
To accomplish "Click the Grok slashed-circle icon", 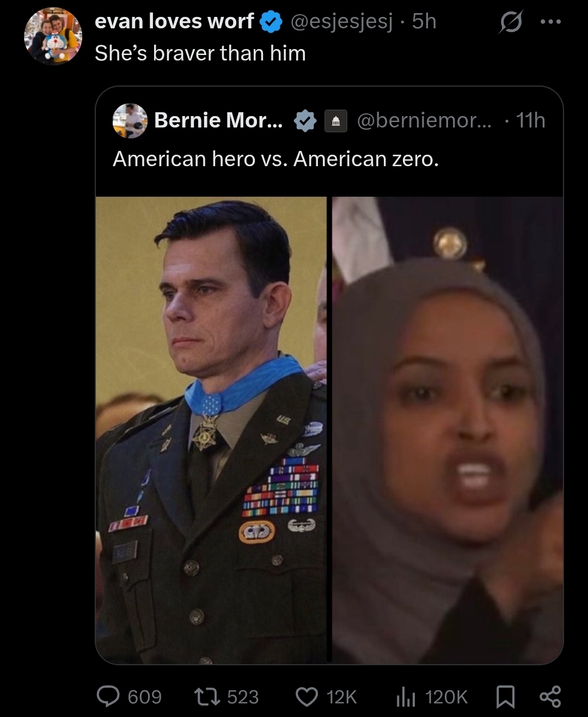I will pyautogui.click(x=510, y=22).
